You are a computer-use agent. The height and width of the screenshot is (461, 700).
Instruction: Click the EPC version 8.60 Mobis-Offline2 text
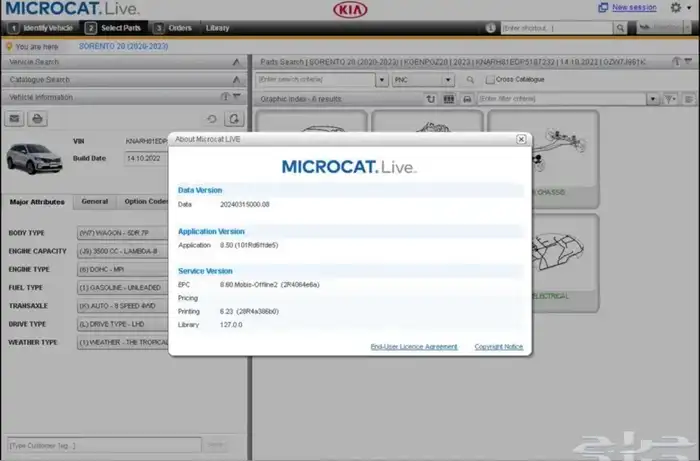(x=270, y=285)
